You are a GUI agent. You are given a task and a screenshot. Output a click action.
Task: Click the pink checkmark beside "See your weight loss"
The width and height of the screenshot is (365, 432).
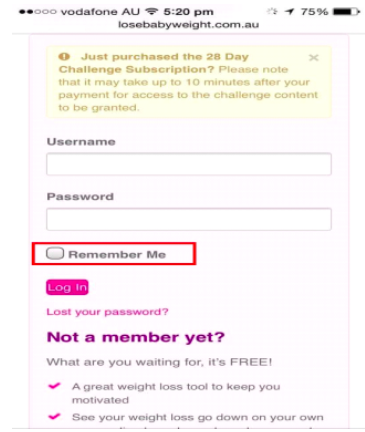click(x=54, y=416)
